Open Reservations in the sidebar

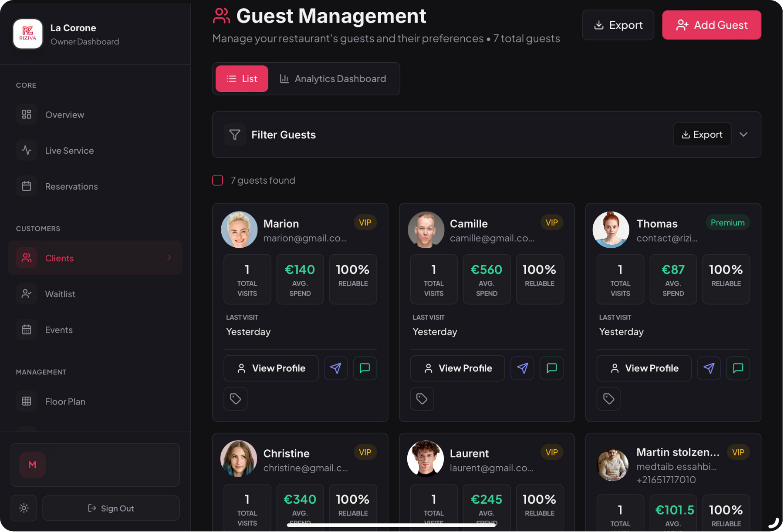coord(71,186)
